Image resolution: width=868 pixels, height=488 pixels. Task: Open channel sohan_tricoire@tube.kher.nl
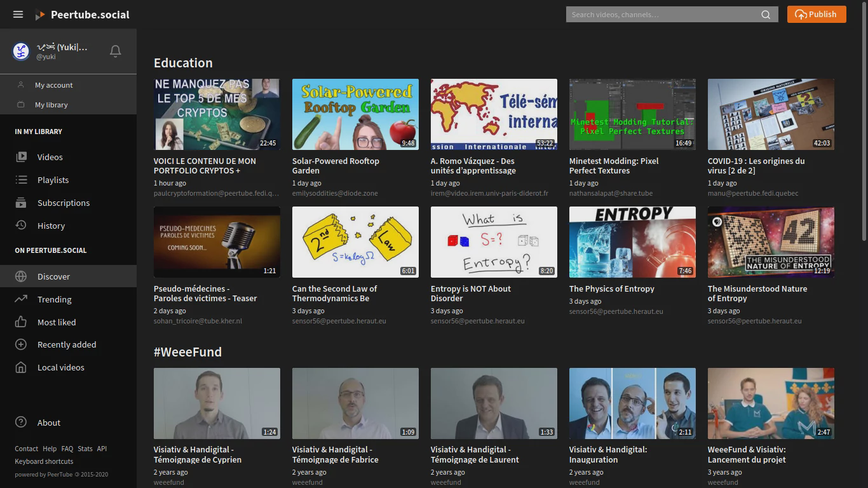[x=198, y=321]
